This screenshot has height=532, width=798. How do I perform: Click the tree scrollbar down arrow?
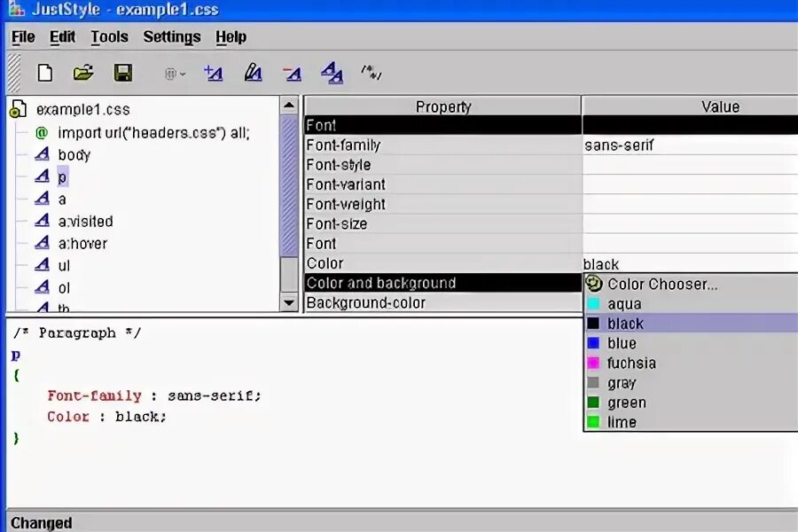(289, 302)
